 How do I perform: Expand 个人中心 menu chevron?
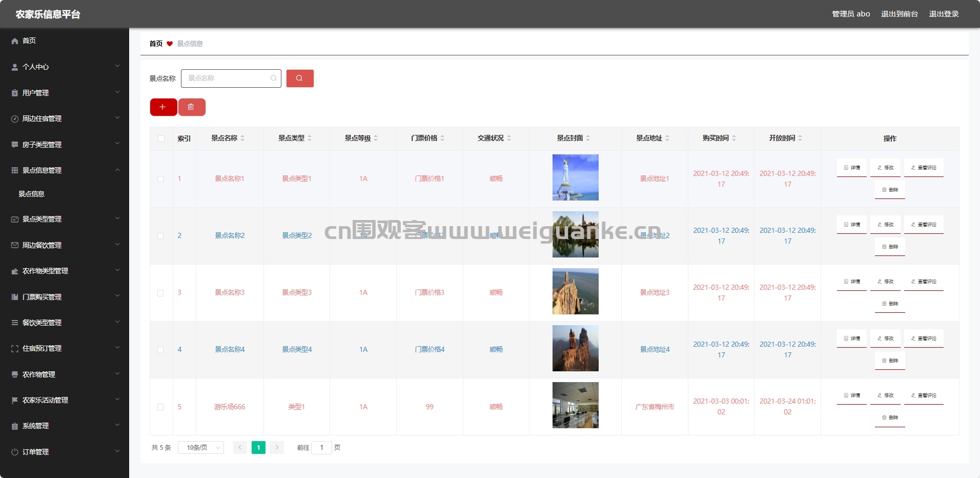click(117, 66)
